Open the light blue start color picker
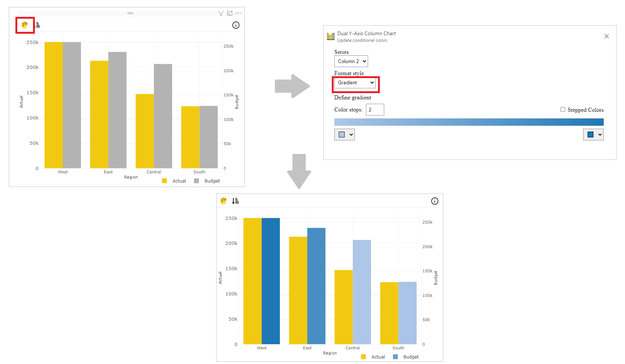 (x=345, y=135)
